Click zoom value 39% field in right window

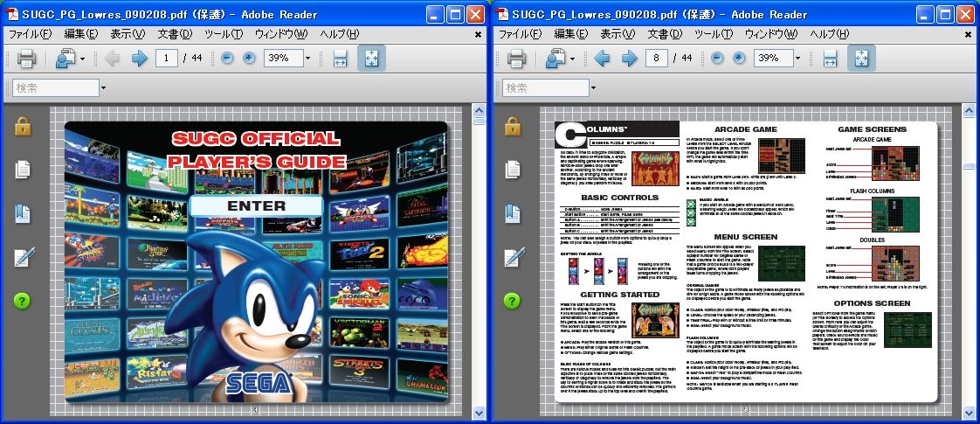tap(773, 59)
